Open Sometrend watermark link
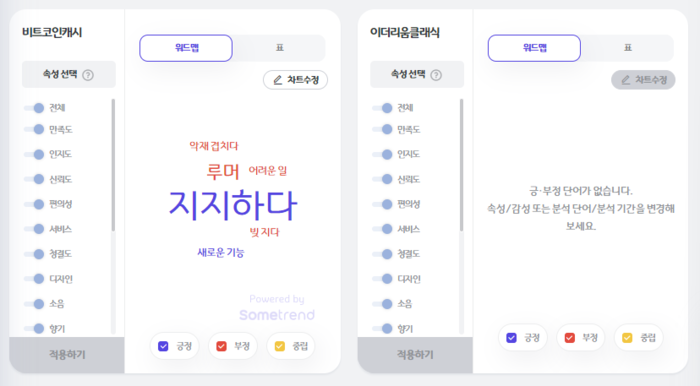Image resolution: width=700 pixels, height=386 pixels. coord(277,308)
